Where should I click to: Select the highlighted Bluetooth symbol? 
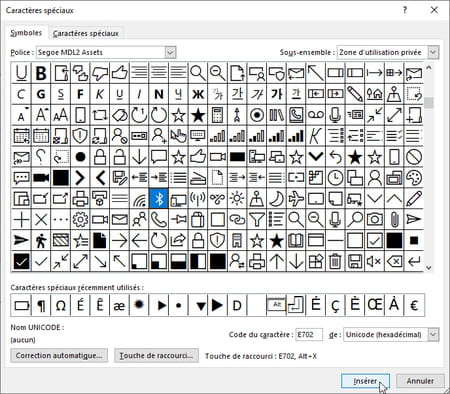(159, 199)
